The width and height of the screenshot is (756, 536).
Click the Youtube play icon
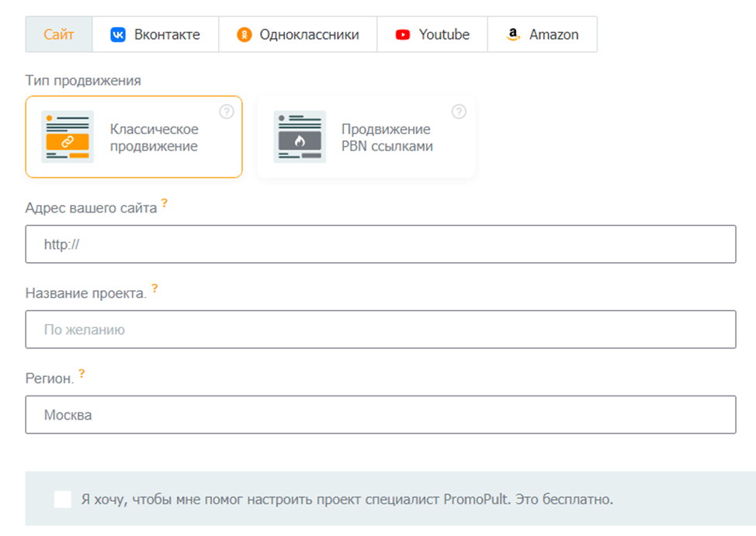(402, 35)
